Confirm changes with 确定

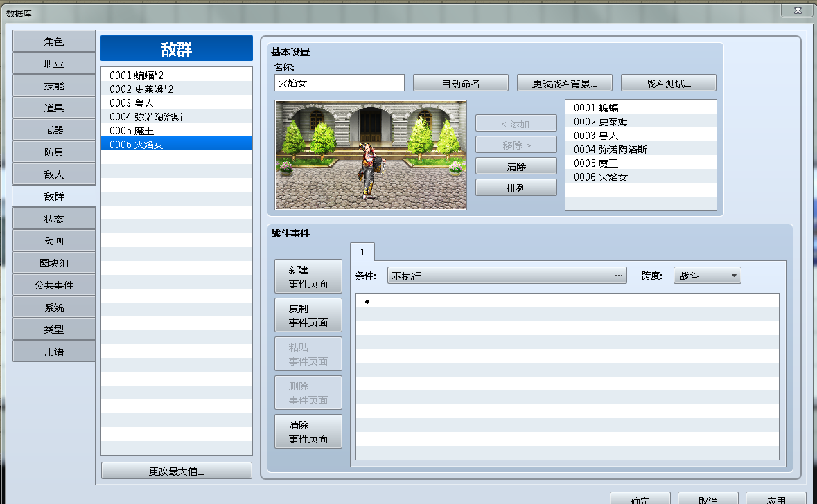[x=640, y=498]
